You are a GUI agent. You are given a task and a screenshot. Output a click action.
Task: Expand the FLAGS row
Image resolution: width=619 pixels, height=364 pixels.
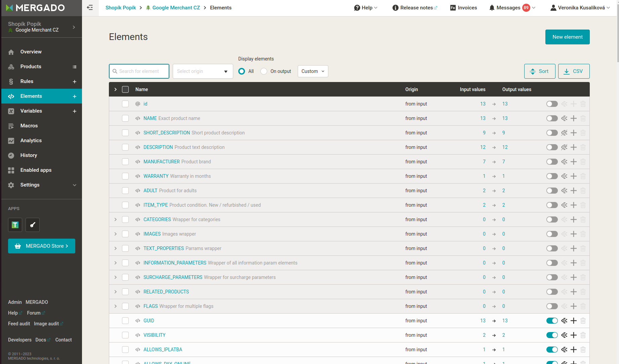pyautogui.click(x=116, y=306)
